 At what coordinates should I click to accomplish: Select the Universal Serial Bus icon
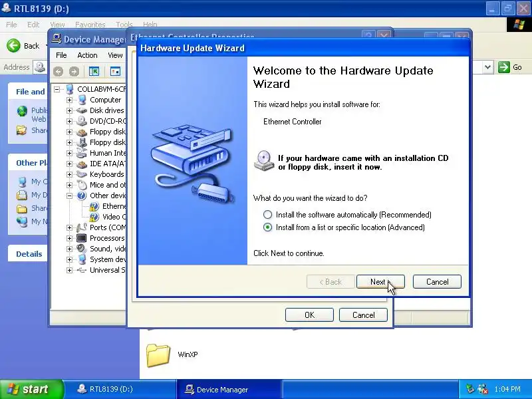click(x=82, y=270)
